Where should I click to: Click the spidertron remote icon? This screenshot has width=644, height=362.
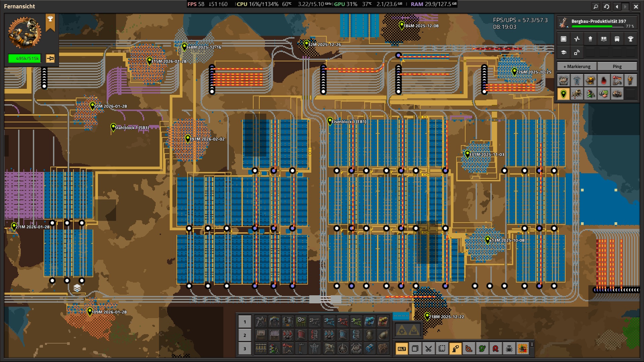tap(509, 349)
